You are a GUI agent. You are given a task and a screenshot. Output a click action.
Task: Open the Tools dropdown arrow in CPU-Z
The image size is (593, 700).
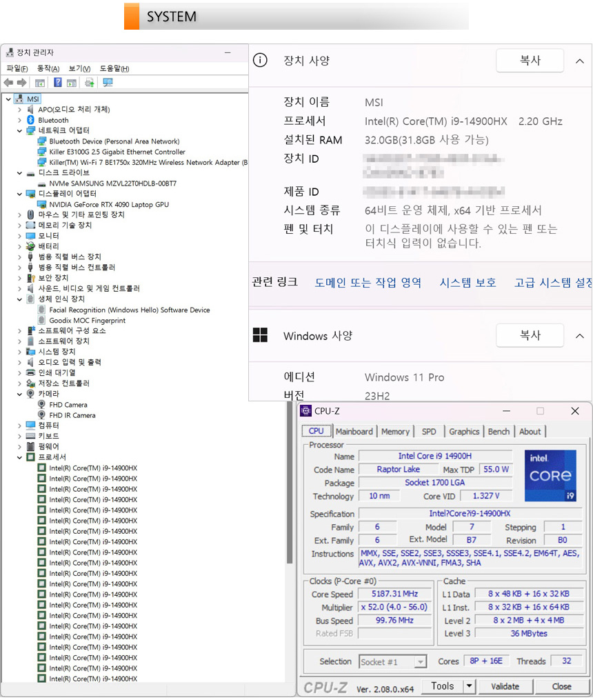[x=469, y=686]
